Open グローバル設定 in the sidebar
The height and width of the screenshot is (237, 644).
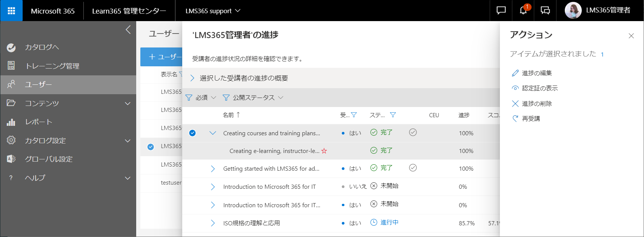(x=49, y=159)
